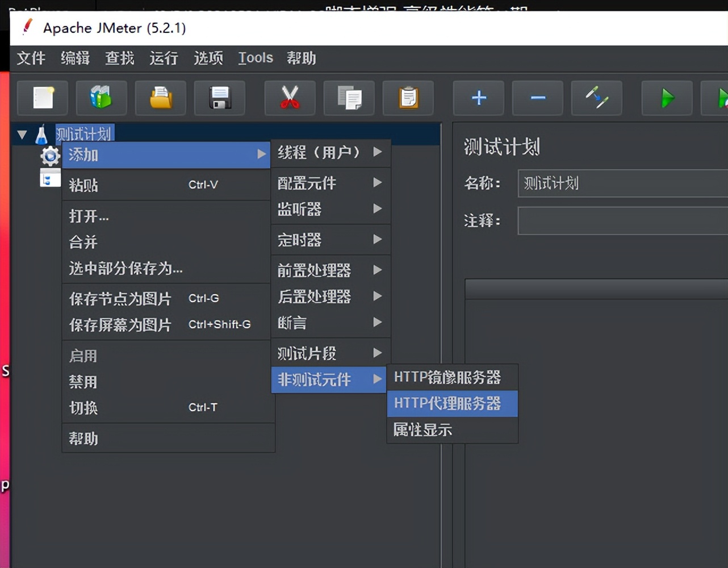Expand the 断言 submenu

330,323
